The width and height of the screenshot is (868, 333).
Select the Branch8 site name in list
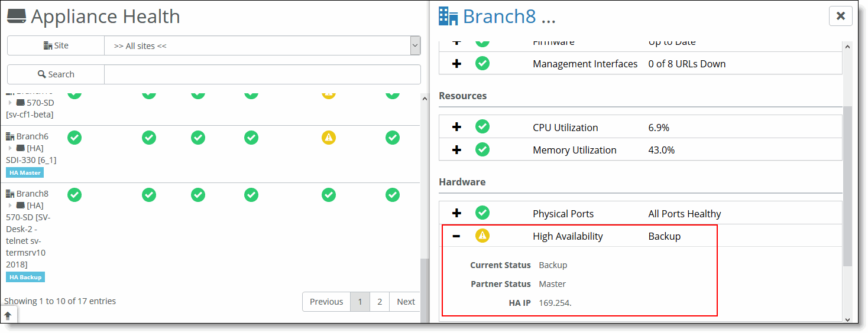[33, 194]
